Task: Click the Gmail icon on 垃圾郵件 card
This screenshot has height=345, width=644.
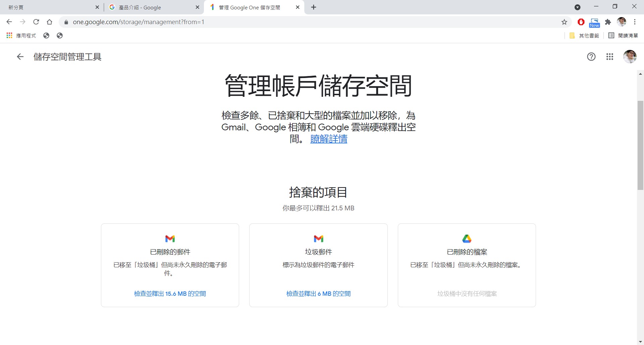Action: point(318,238)
